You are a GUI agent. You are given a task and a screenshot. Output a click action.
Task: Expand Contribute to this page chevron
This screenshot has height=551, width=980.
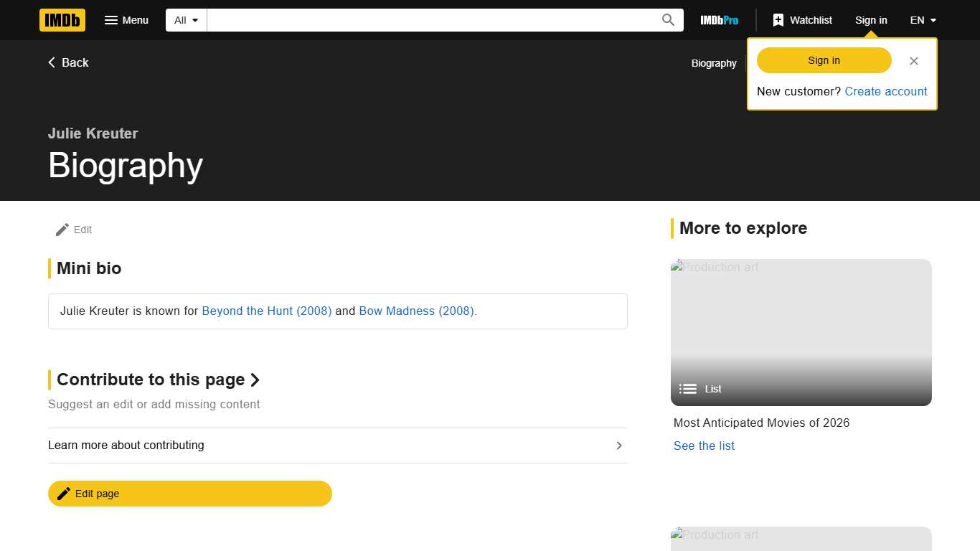255,380
